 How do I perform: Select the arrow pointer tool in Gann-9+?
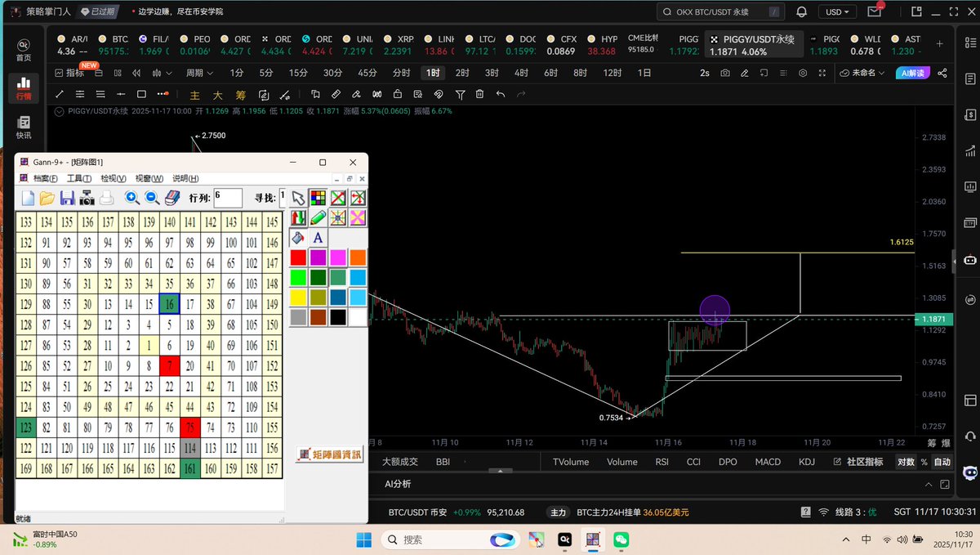pos(298,198)
